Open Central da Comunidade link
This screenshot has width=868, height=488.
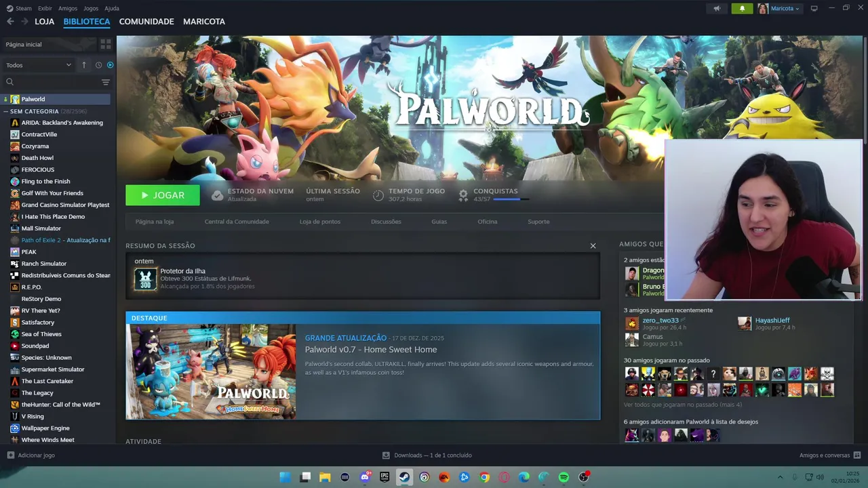click(x=237, y=222)
